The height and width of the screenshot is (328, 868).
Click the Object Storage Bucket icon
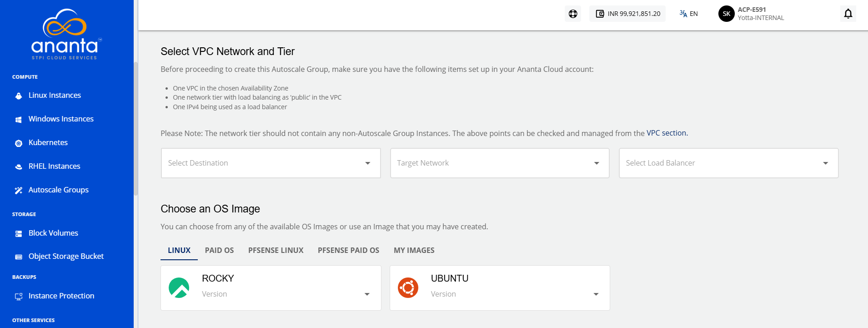(19, 257)
